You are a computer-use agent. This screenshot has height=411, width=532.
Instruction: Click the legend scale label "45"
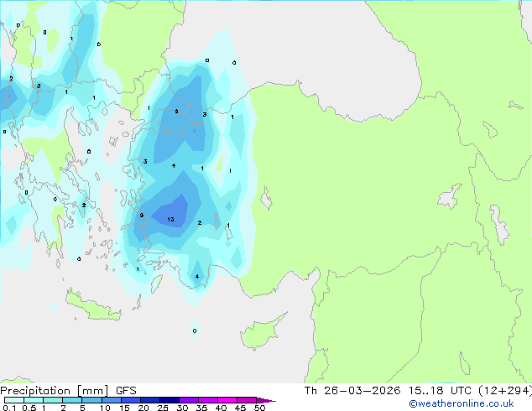(240, 408)
